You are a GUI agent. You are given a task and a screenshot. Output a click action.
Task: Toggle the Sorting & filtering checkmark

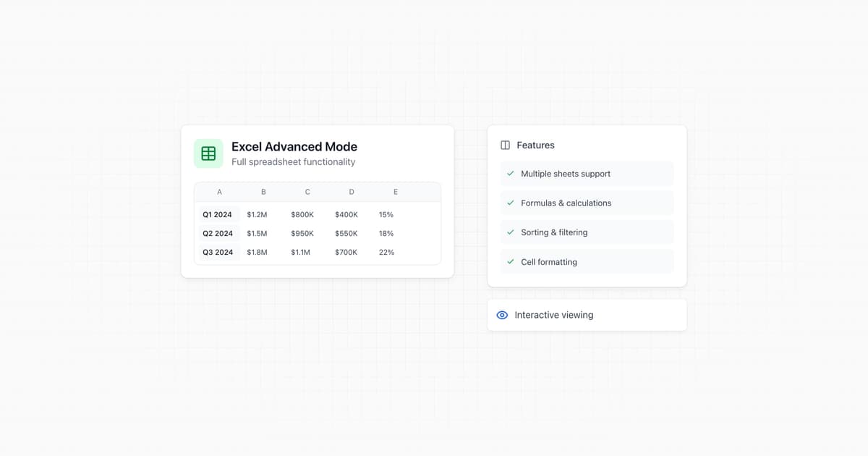pyautogui.click(x=510, y=232)
